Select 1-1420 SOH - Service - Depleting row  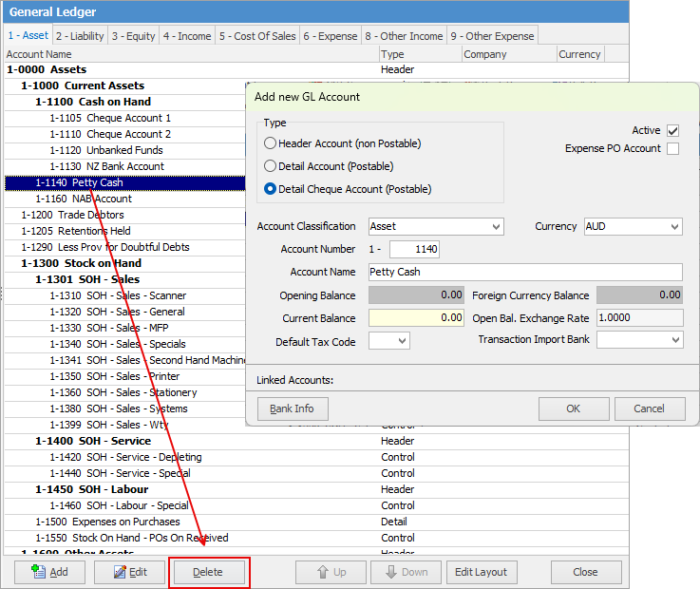(316, 457)
